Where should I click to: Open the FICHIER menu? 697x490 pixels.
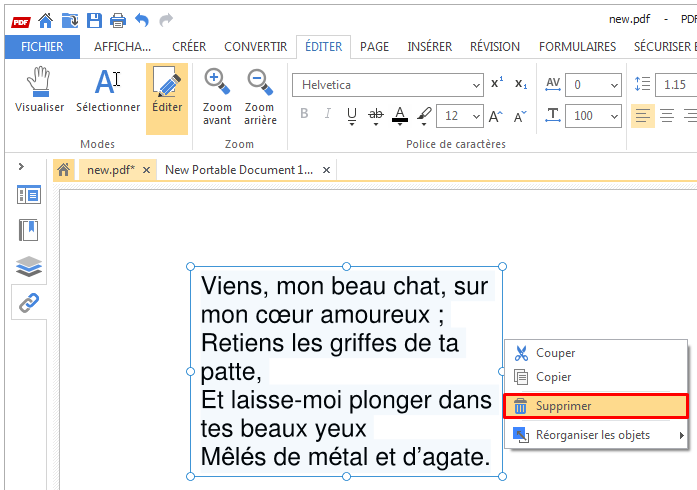(x=42, y=47)
